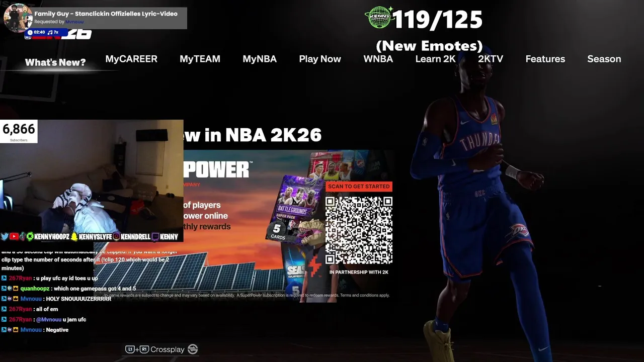Click the KENNYSLYFE social handle

(x=95, y=236)
